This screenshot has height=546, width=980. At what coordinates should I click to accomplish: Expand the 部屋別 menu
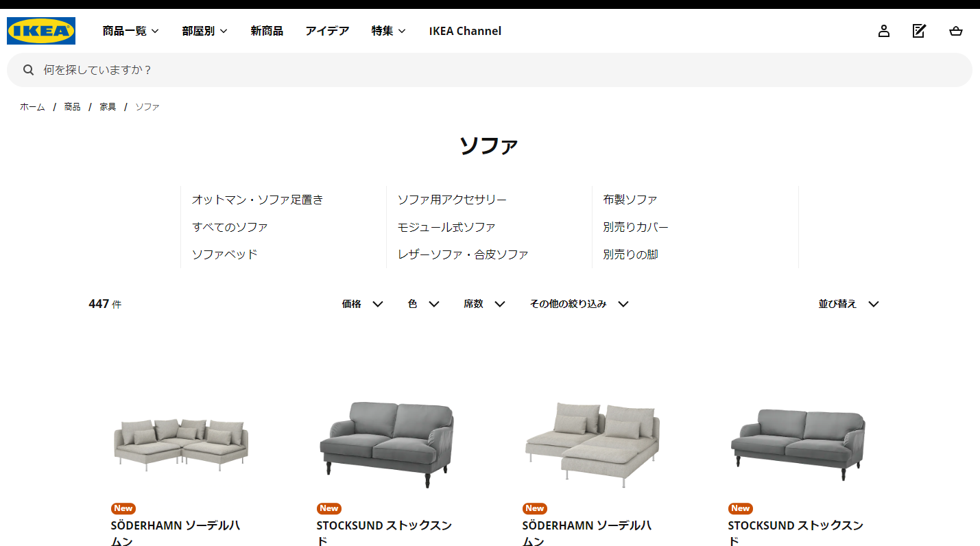click(x=205, y=31)
